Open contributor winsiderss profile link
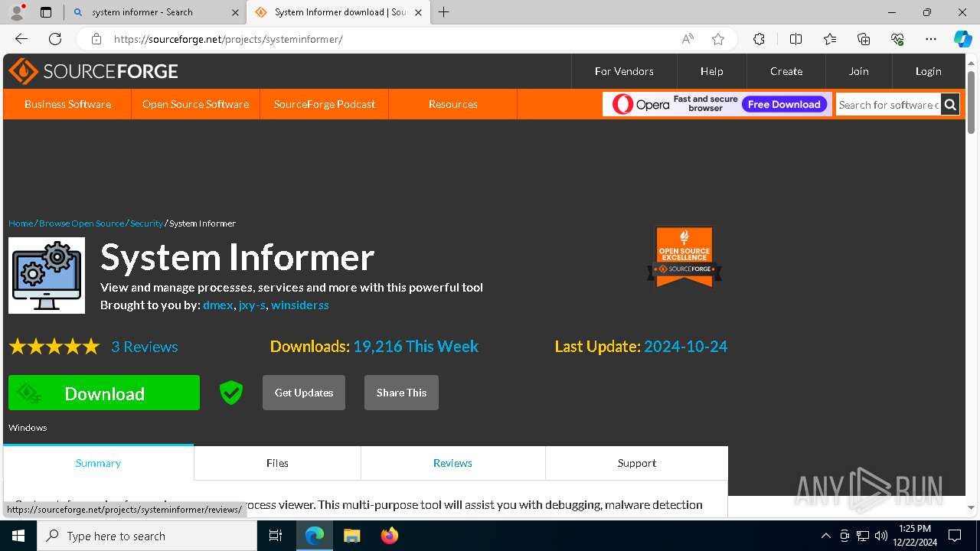The height and width of the screenshot is (551, 980). click(x=300, y=305)
